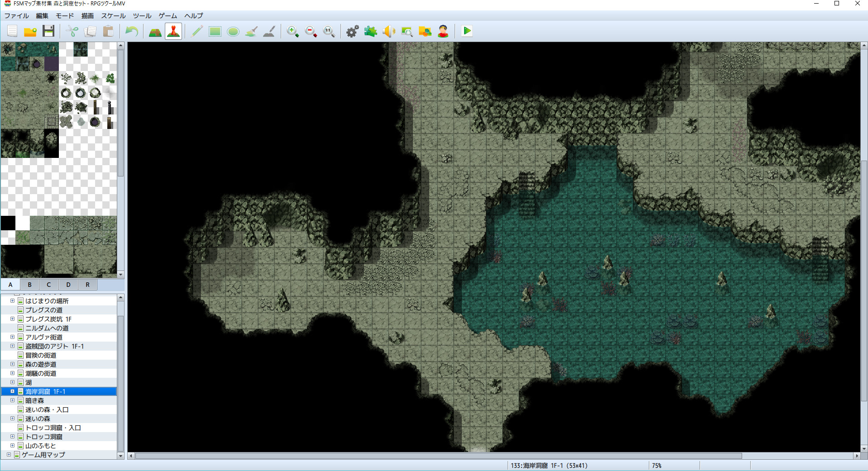
Task: Open the モード menu
Action: click(65, 15)
